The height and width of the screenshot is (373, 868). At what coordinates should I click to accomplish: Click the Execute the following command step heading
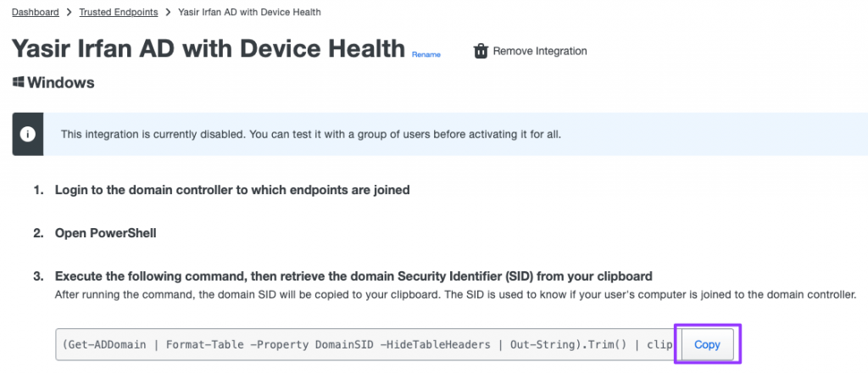point(353,276)
